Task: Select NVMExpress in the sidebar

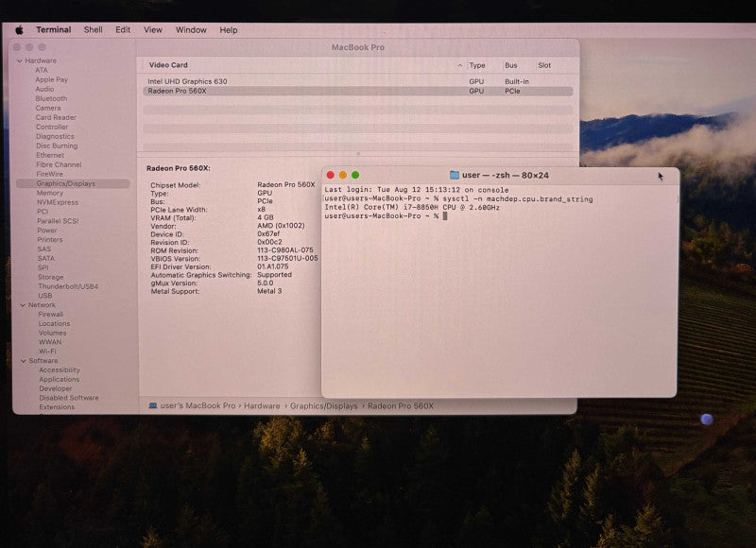Action: pos(58,202)
